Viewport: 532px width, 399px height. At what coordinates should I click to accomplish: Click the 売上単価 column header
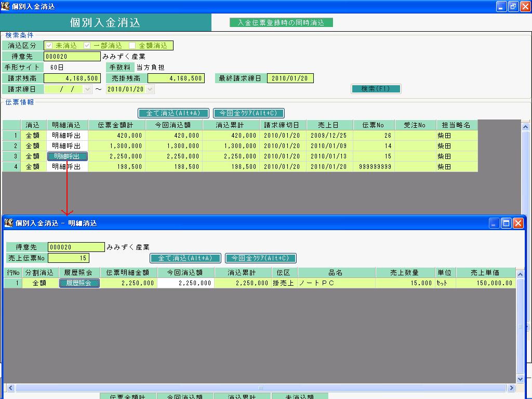(486, 272)
